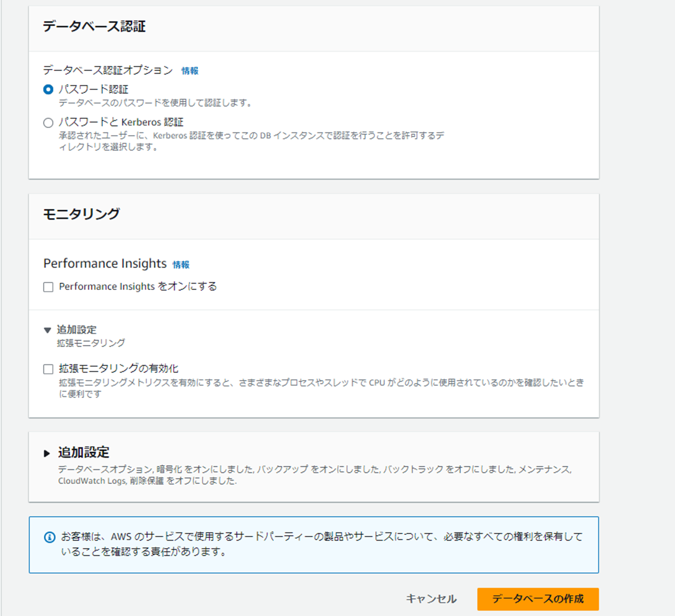Click the 拡張モニタリングメトリクス description text
The image size is (675, 616).
point(321,388)
